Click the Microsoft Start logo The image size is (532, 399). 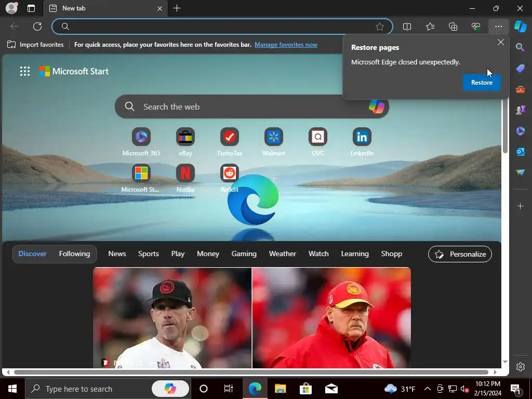tap(74, 71)
